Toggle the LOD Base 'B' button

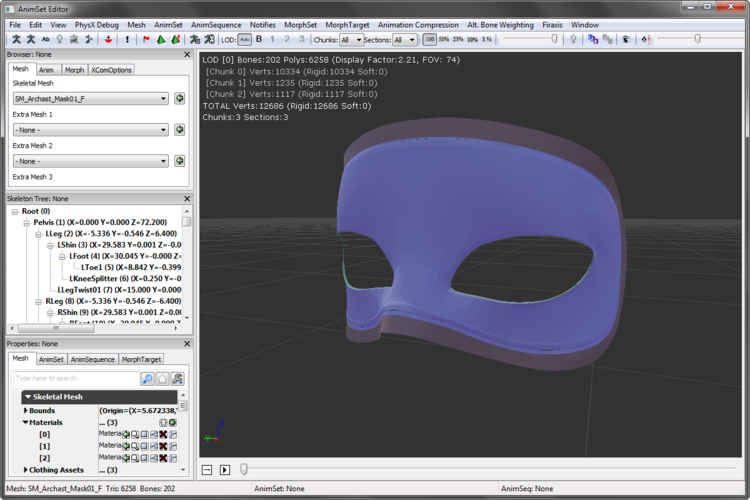click(x=259, y=39)
